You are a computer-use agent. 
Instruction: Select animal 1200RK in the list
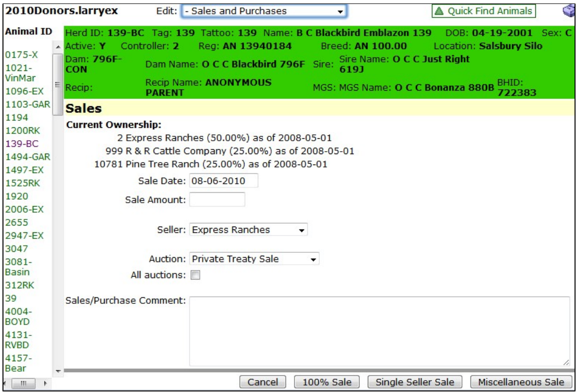pyautogui.click(x=22, y=131)
